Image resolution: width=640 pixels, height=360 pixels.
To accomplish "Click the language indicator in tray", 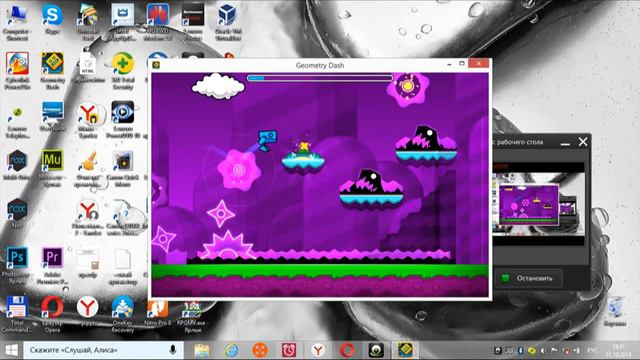I will click(x=592, y=350).
